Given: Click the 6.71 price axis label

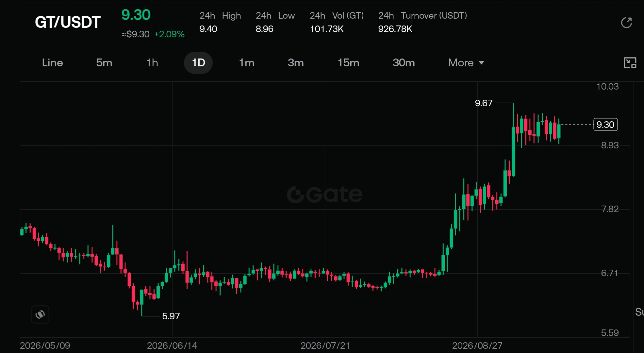Looking at the screenshot, I should click(x=610, y=273).
